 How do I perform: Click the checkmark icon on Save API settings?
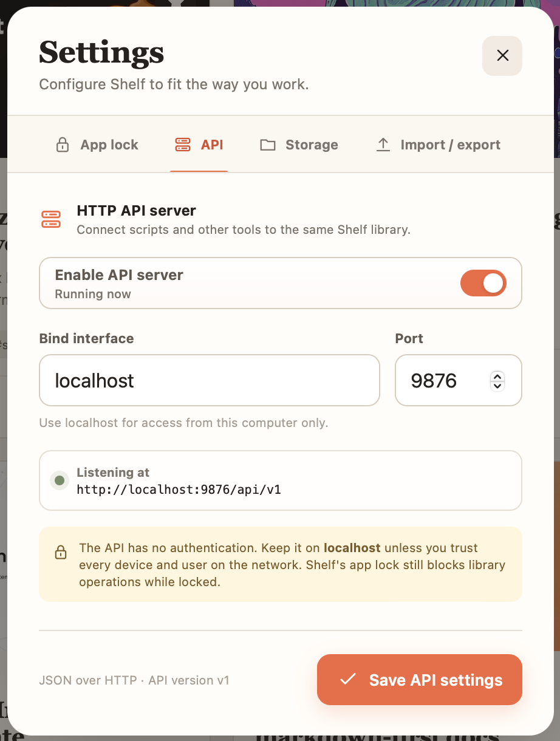coord(347,680)
